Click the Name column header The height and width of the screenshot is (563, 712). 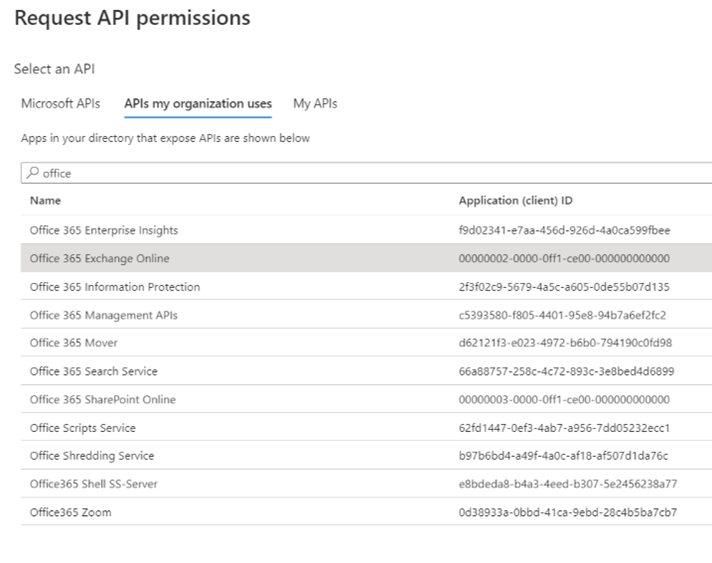point(46,200)
